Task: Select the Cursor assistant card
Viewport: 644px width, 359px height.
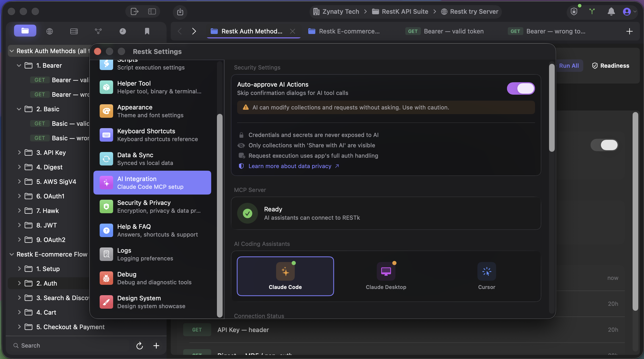Action: click(487, 276)
